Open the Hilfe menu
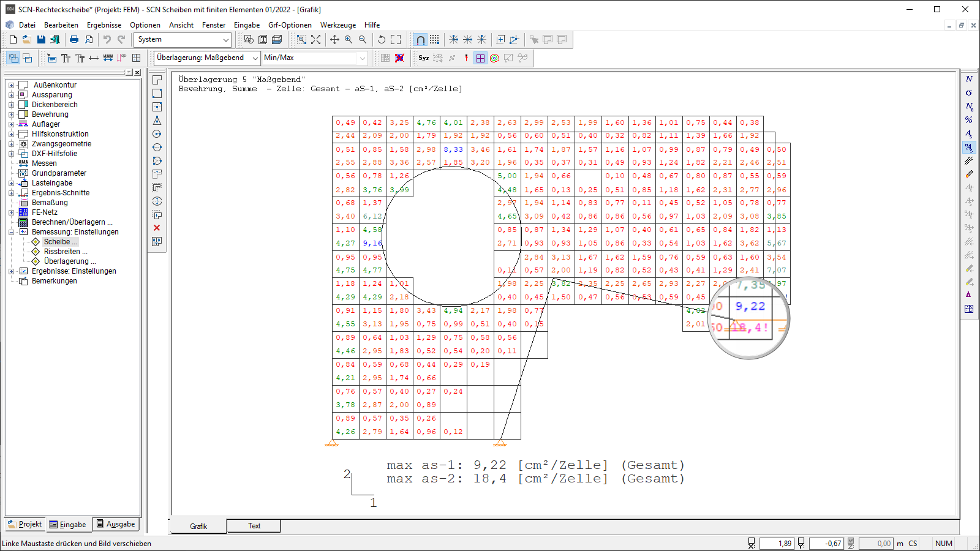980x551 pixels. 372,25
